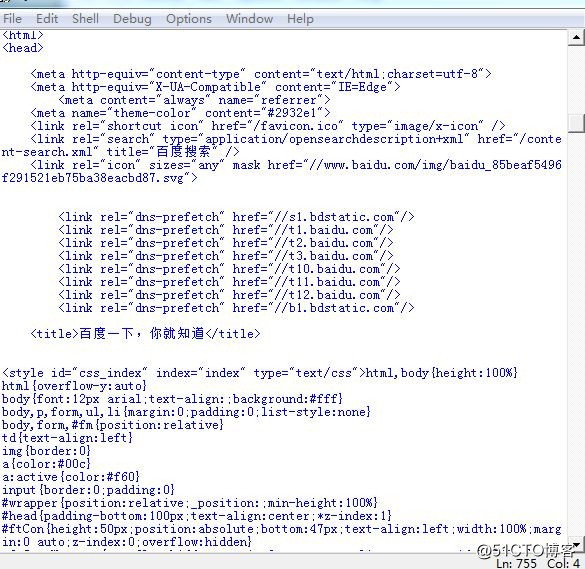Open the File menu

click(x=12, y=19)
